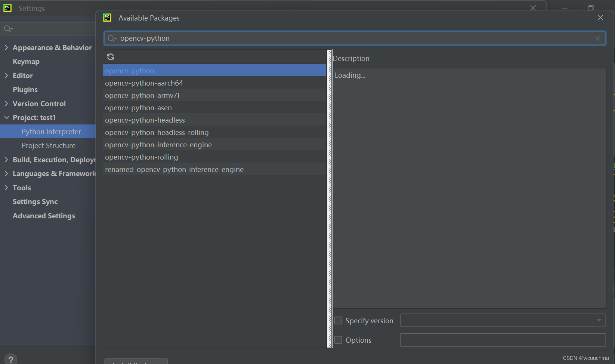The height and width of the screenshot is (364, 615).
Task: Click the Options text input field
Action: [x=503, y=340]
